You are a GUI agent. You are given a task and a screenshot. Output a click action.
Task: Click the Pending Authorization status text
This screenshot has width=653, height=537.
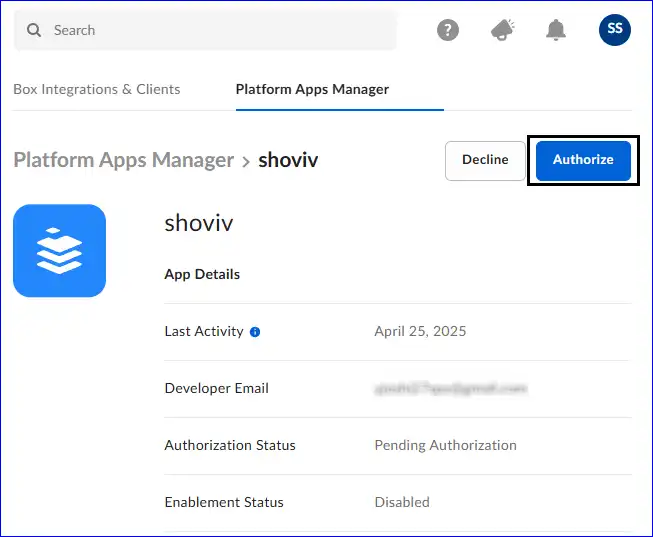[x=445, y=445]
